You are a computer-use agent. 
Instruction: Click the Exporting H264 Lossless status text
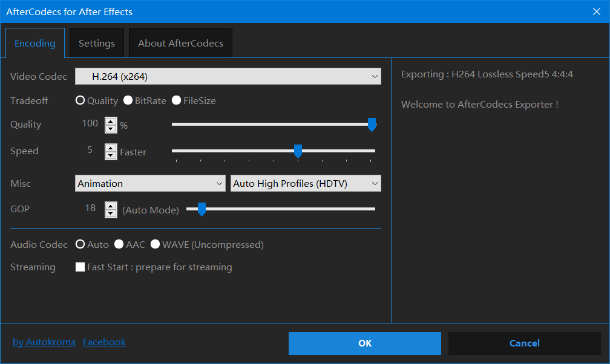point(487,74)
